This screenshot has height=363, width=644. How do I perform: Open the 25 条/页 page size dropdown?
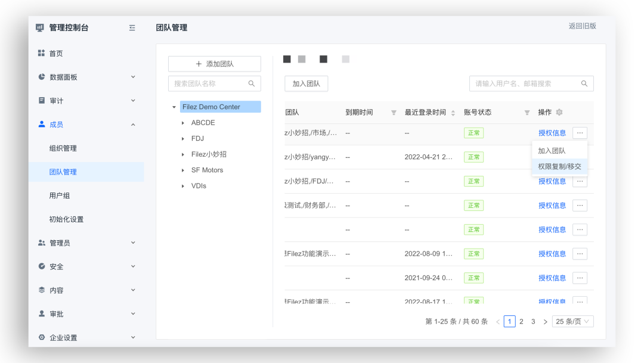coord(573,321)
